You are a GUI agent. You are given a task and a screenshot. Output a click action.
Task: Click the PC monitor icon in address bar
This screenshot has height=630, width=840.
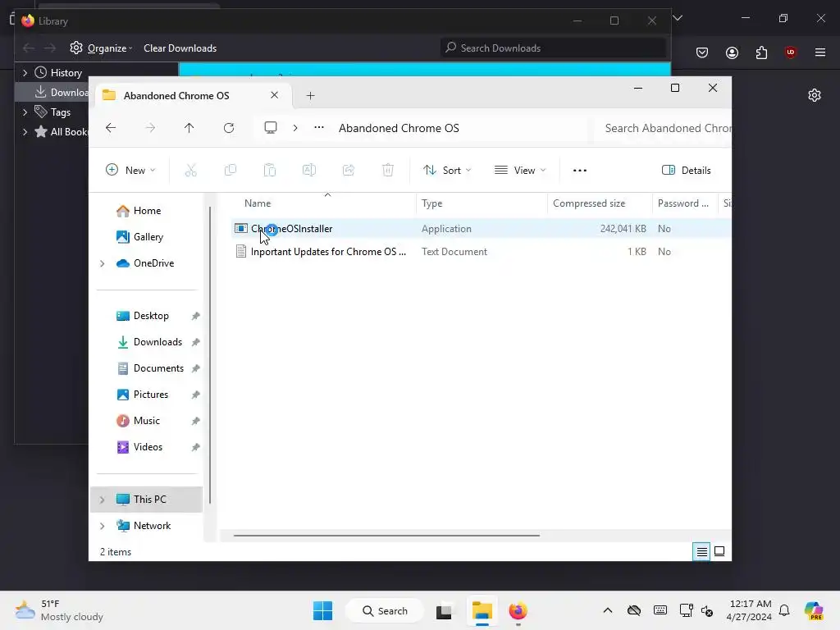pyautogui.click(x=271, y=128)
